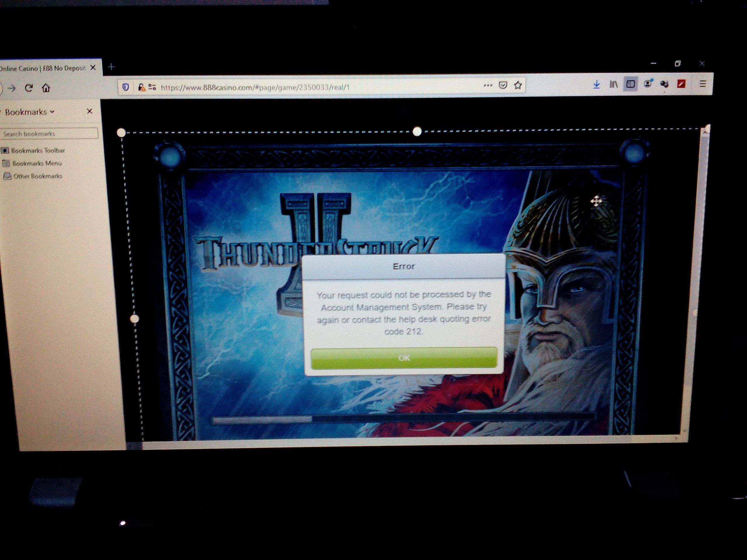The width and height of the screenshot is (747, 560).
Task: Save the page to Pocket
Action: coord(503,85)
